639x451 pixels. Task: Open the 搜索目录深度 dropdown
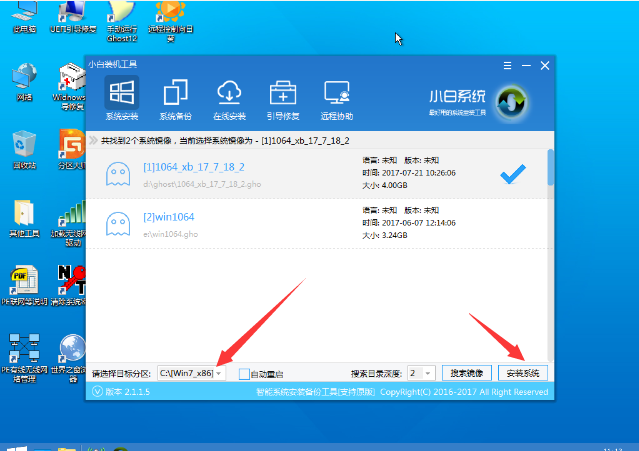[x=421, y=373]
